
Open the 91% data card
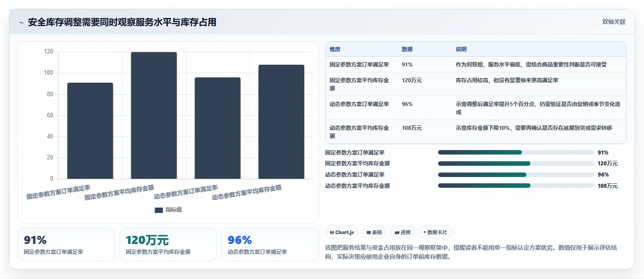click(66, 244)
